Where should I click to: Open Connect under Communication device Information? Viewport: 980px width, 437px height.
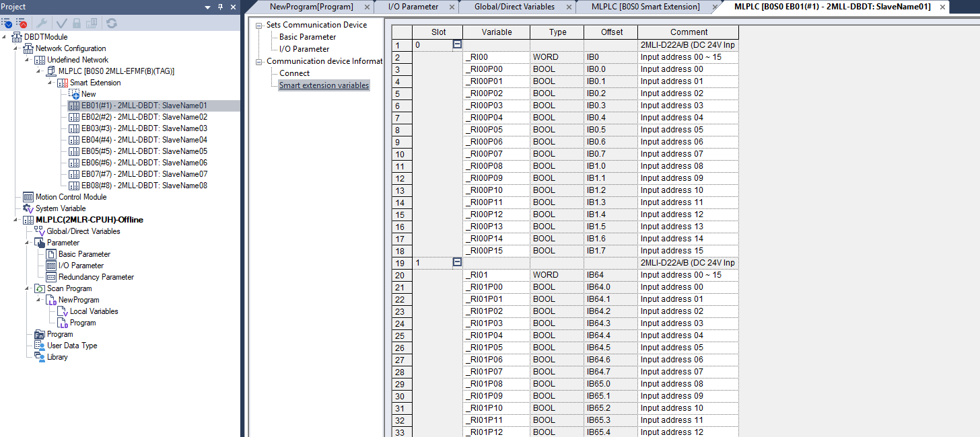[x=295, y=73]
